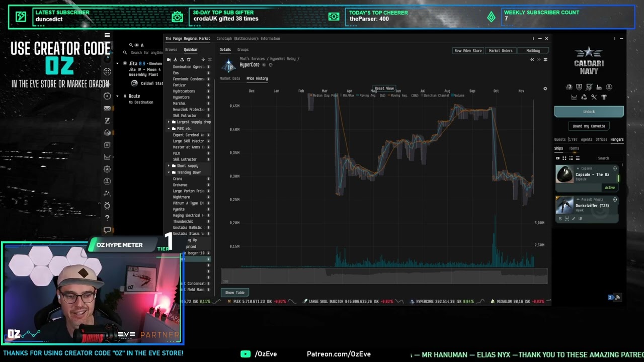Viewport: 644px width, 362px height.
Task: Click the Reset View button
Action: pos(384,88)
